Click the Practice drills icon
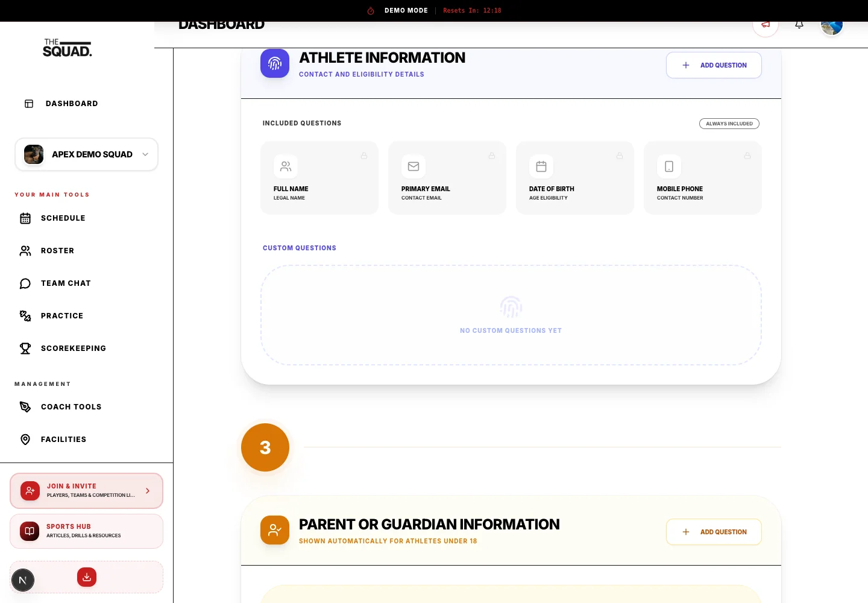Image resolution: width=868 pixels, height=603 pixels. coord(25,316)
